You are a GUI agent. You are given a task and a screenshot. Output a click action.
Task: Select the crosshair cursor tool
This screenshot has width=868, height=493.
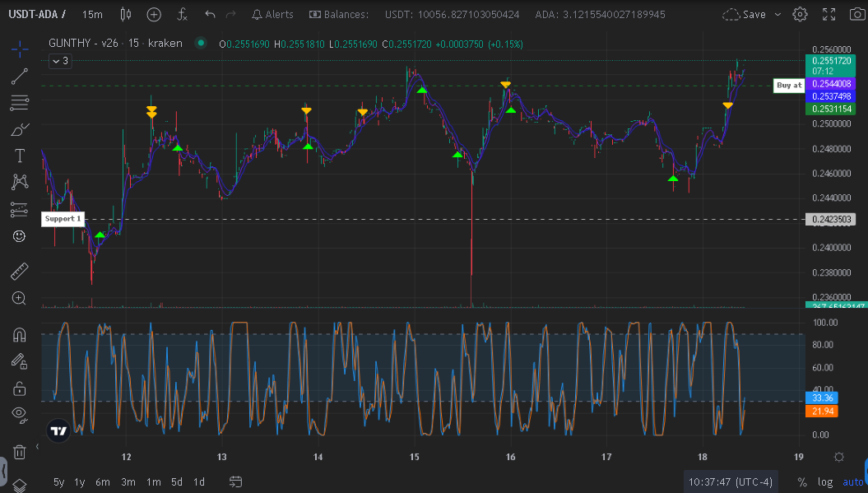click(20, 49)
